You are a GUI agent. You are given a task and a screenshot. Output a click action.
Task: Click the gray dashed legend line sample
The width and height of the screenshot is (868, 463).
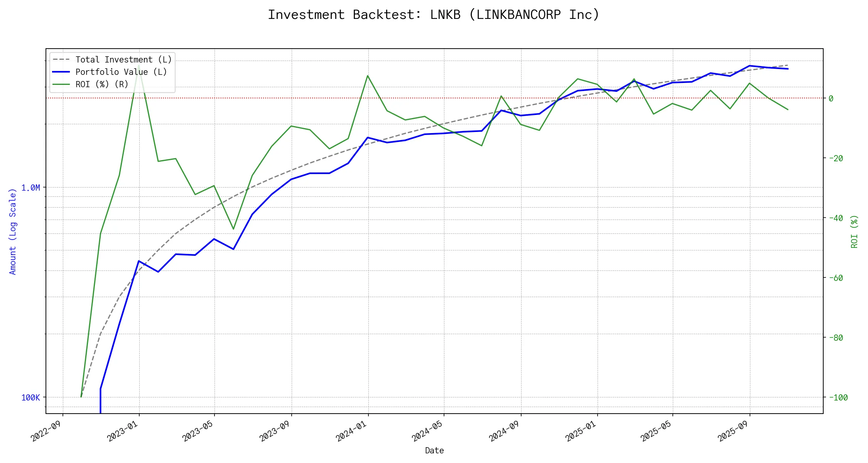coord(61,60)
